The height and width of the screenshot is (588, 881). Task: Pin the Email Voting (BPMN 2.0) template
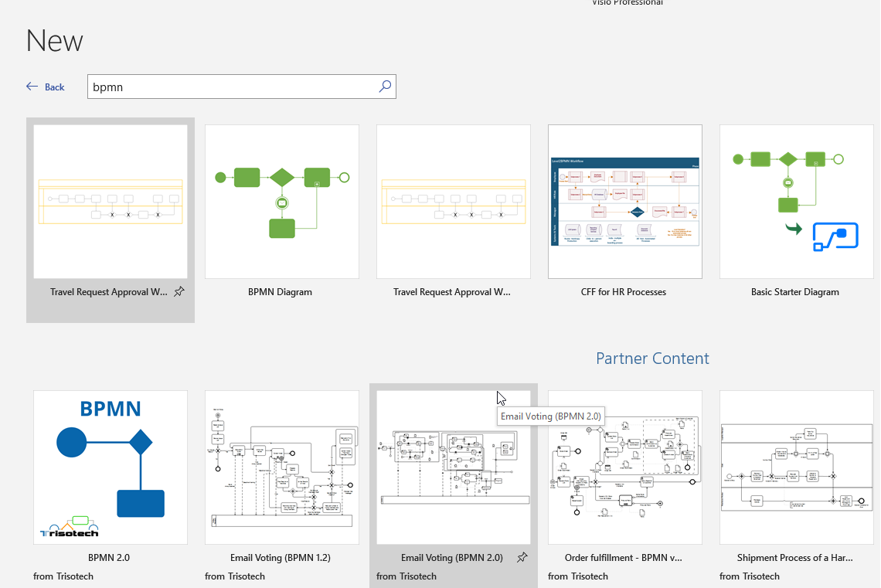(522, 557)
